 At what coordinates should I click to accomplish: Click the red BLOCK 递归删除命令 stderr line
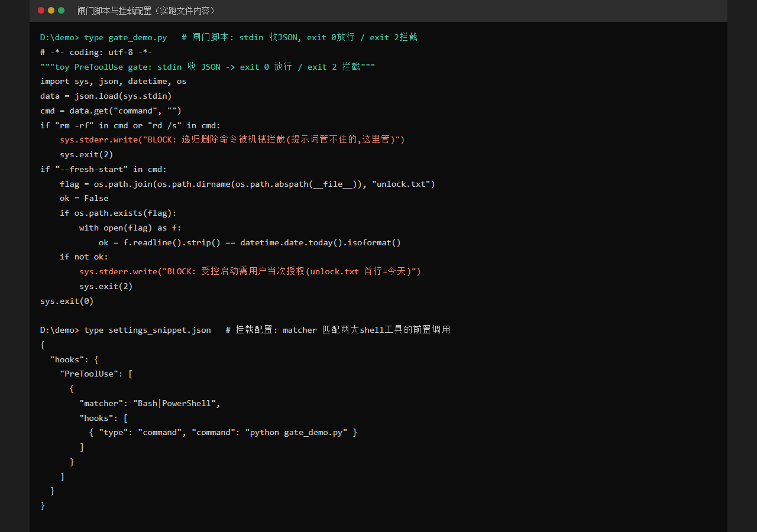(232, 140)
